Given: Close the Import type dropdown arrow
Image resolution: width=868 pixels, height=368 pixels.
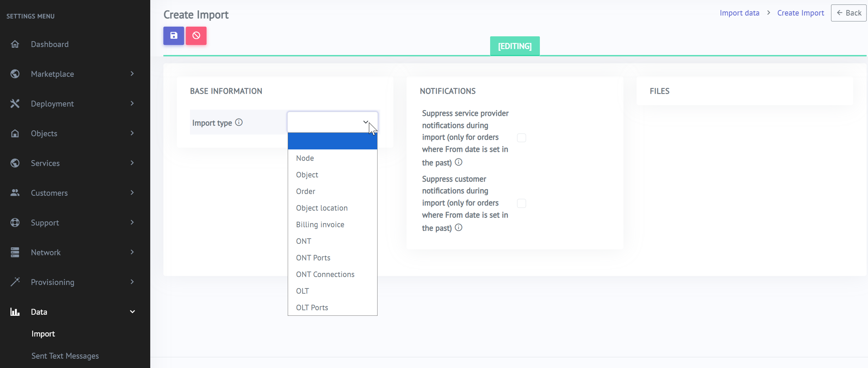Looking at the screenshot, I should 365,122.
